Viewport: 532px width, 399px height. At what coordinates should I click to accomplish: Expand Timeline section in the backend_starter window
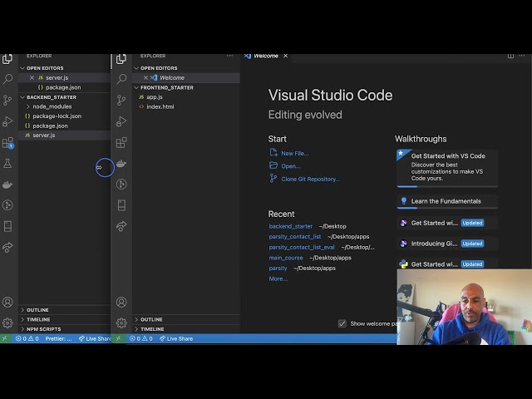click(65, 319)
